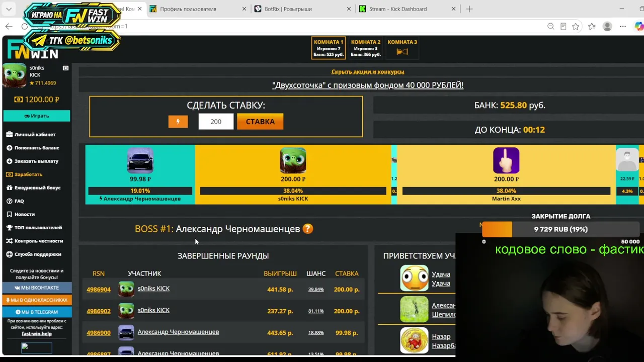Click the 1200.00 ₽ balance display
The width and height of the screenshot is (644, 362).
tap(37, 100)
